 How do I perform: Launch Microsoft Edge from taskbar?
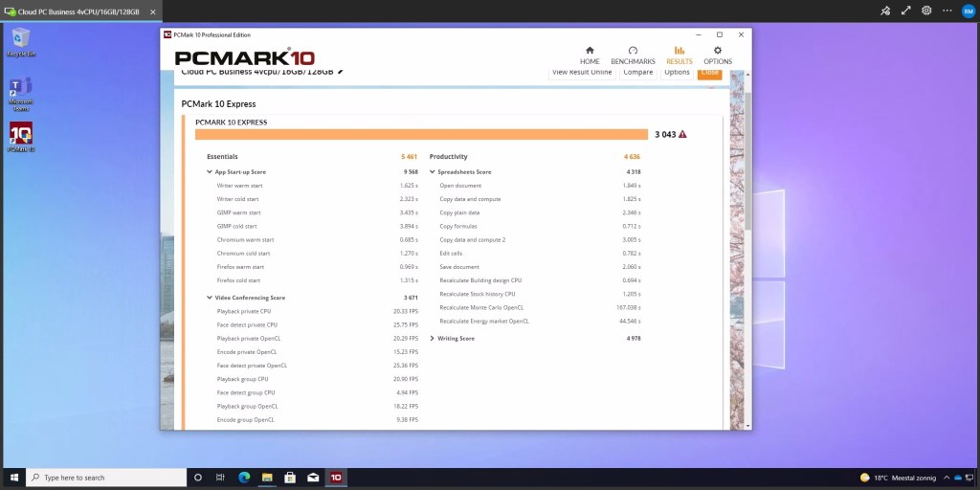[244, 478]
